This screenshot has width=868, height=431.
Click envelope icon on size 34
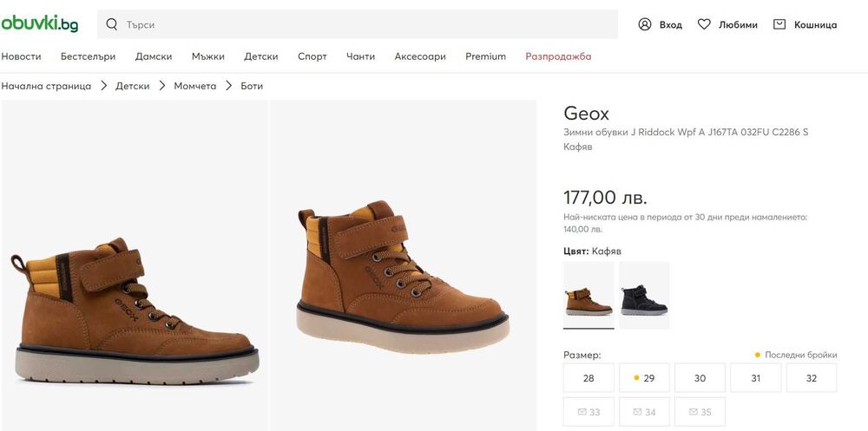(636, 412)
